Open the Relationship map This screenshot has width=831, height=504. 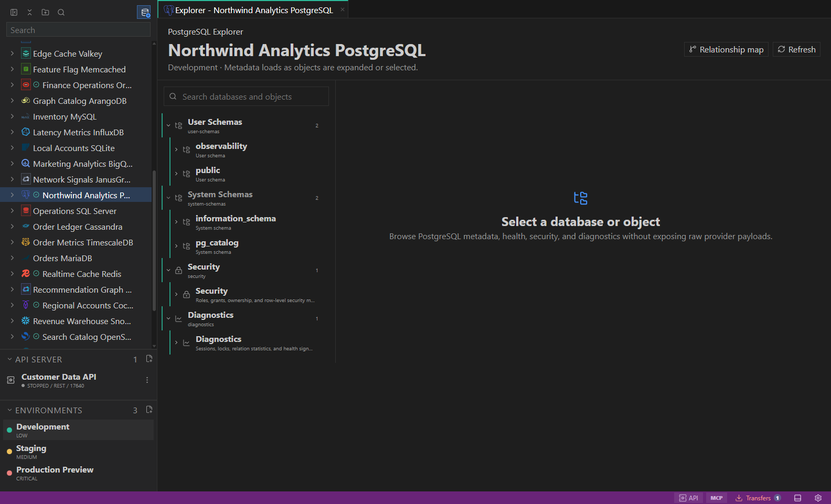tap(726, 49)
